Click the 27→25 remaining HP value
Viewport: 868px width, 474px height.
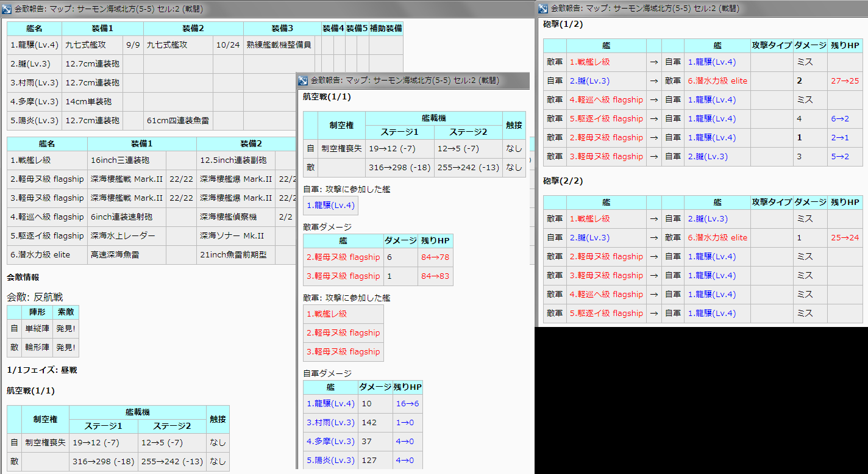click(x=844, y=81)
